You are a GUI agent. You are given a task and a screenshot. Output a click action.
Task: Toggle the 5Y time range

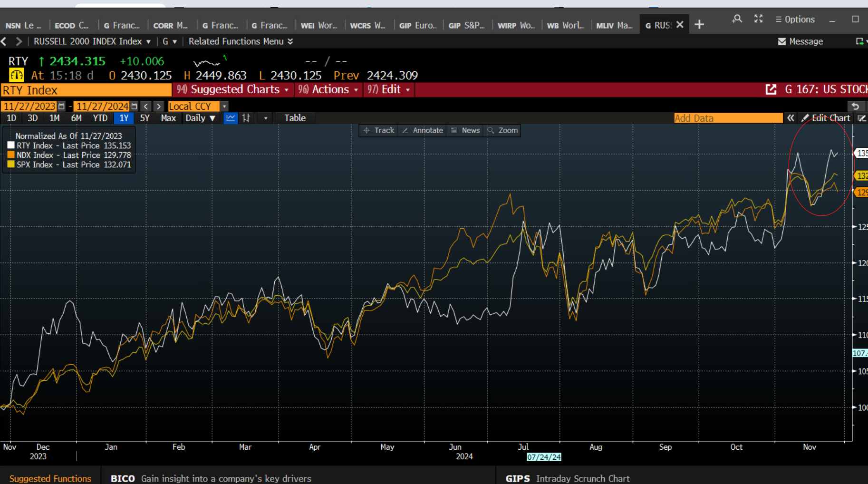[145, 118]
